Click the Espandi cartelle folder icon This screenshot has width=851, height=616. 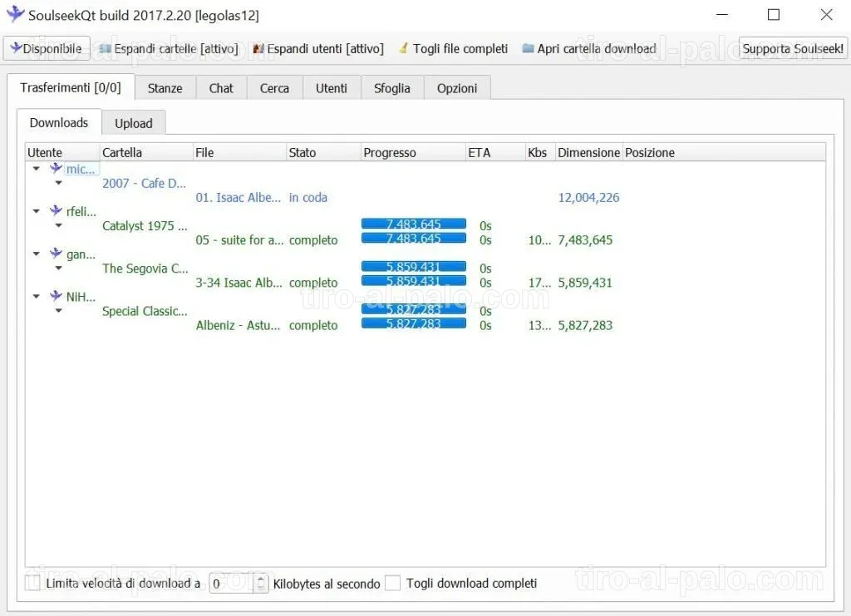point(105,49)
